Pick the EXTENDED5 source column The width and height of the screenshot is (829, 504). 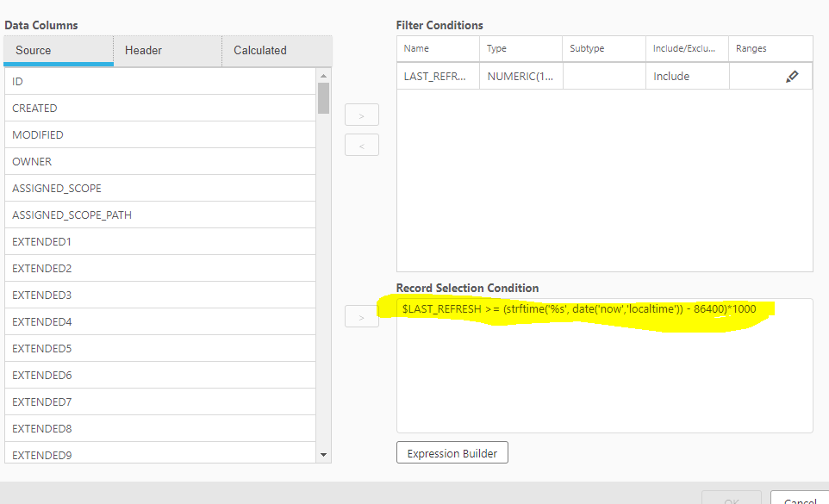coord(160,349)
